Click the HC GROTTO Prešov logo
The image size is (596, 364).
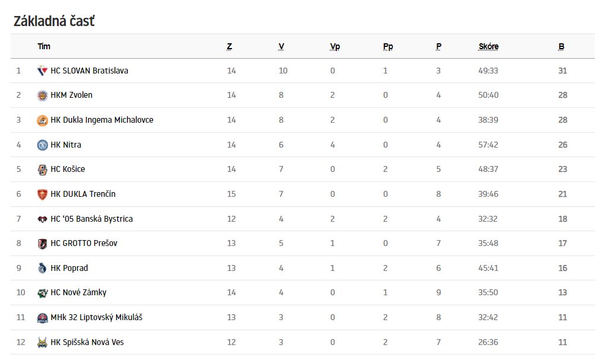pos(42,244)
